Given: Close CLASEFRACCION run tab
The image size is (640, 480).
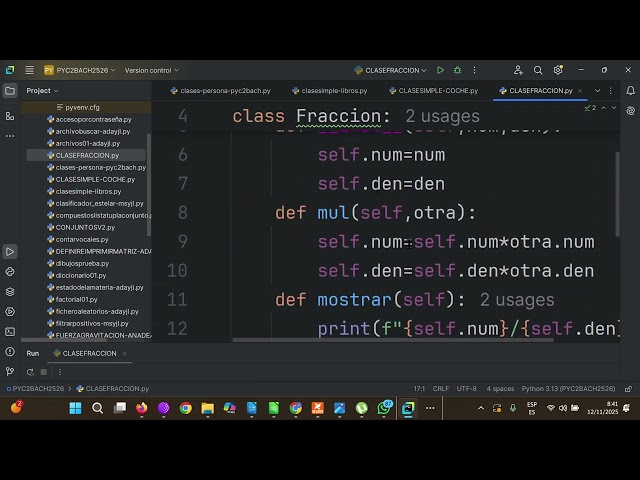Looking at the screenshot, I should pyautogui.click(x=124, y=353).
